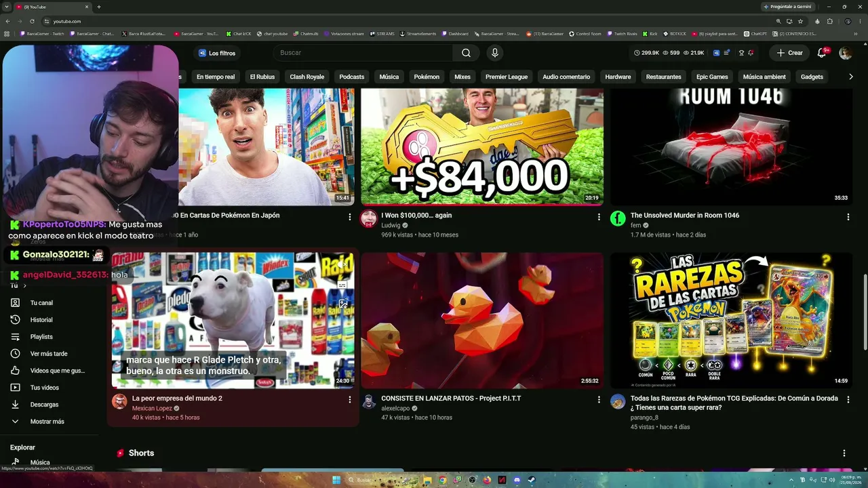Expand sidebar with Mostrar más
868x488 pixels.
tap(49, 422)
